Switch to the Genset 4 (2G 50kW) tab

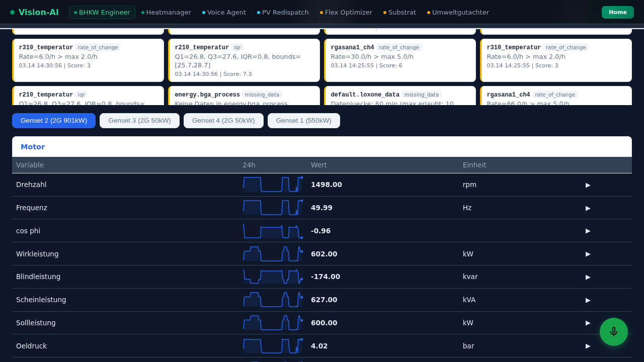tap(223, 121)
